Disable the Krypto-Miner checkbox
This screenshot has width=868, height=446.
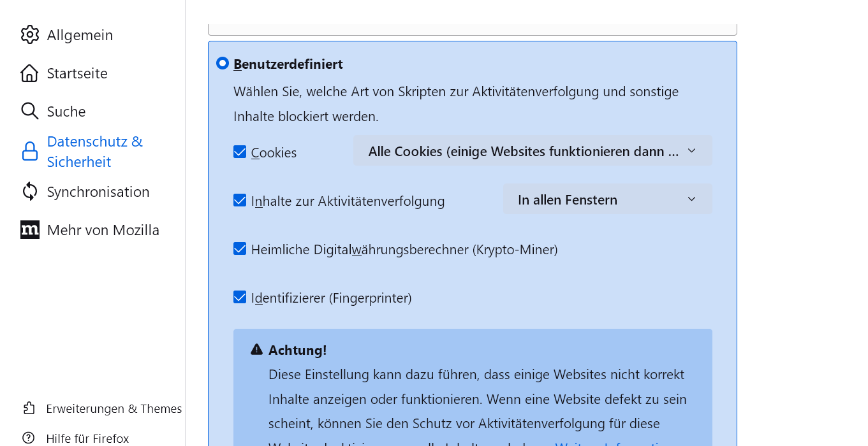240,249
